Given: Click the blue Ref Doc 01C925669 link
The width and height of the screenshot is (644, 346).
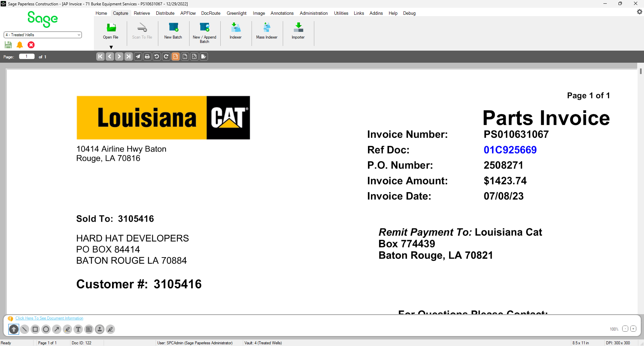Looking at the screenshot, I should coord(510,150).
